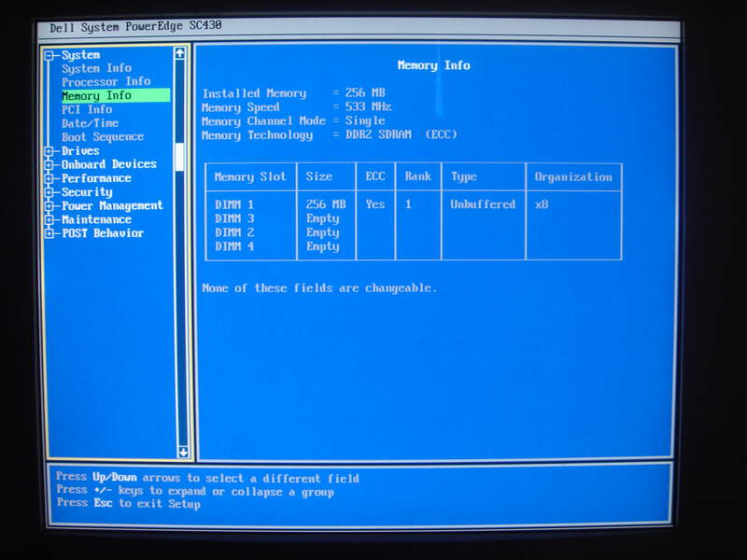Select System Info in the tree
Image resolution: width=747 pixels, height=560 pixels.
[96, 68]
